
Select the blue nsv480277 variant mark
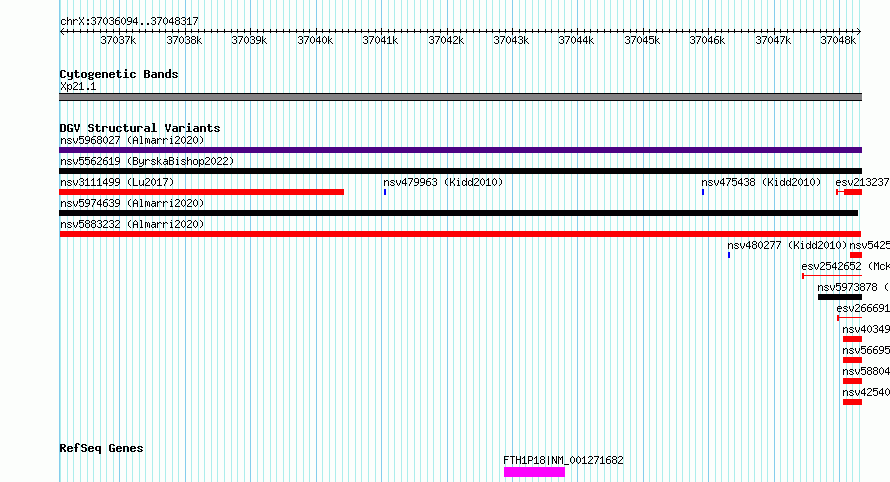(x=729, y=255)
